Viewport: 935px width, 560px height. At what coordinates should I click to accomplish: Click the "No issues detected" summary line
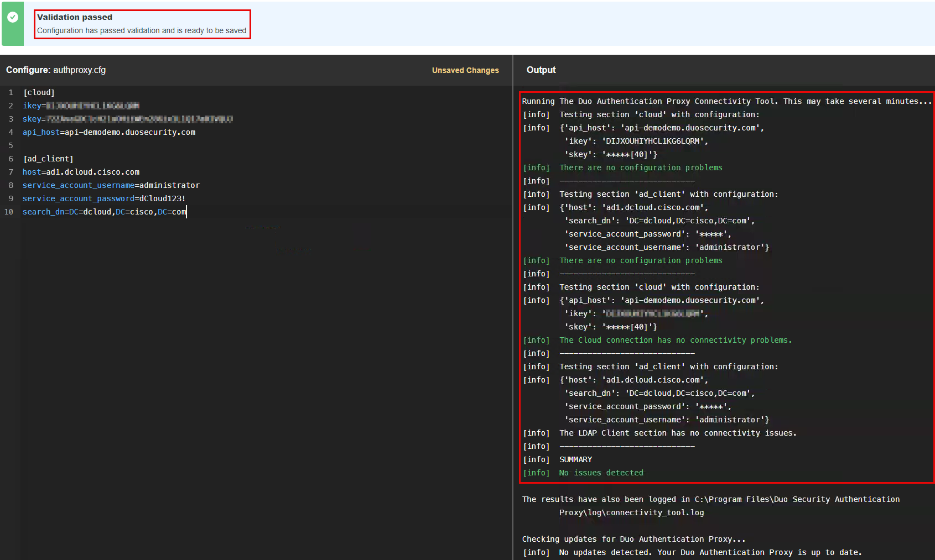tap(601, 473)
